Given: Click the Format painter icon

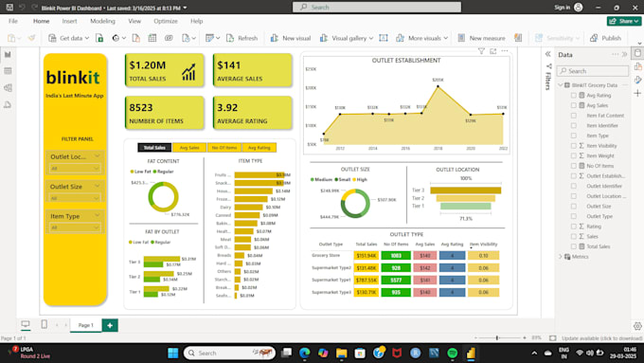Looking at the screenshot, I should [31, 38].
